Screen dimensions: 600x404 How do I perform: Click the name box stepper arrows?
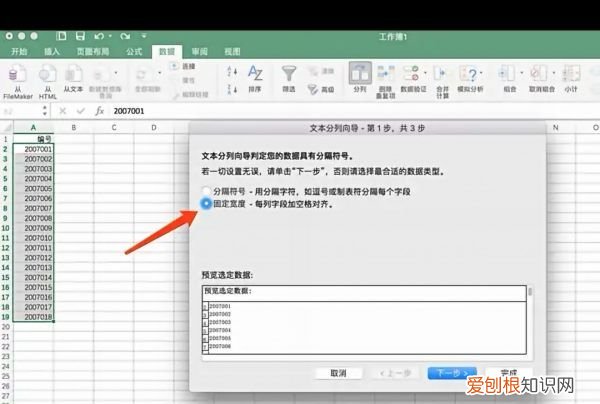[45, 111]
